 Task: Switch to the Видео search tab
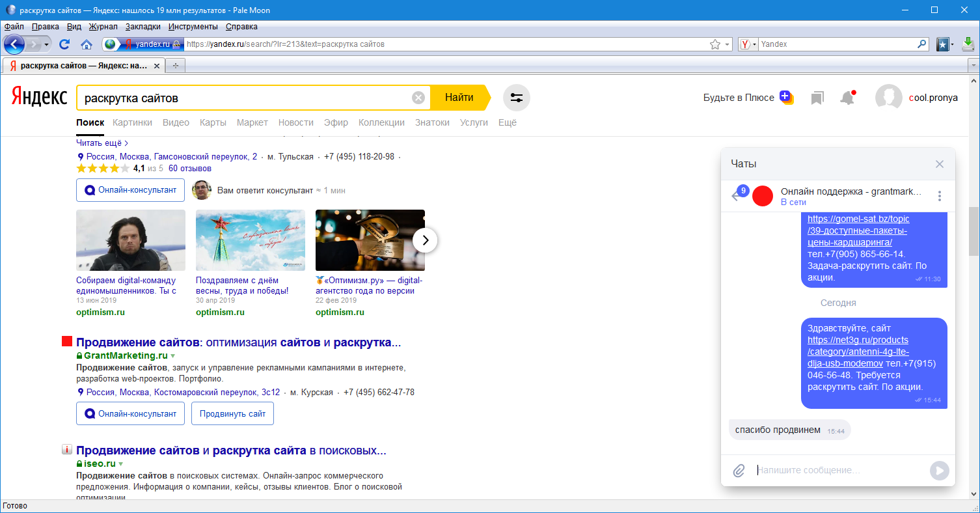[176, 122]
